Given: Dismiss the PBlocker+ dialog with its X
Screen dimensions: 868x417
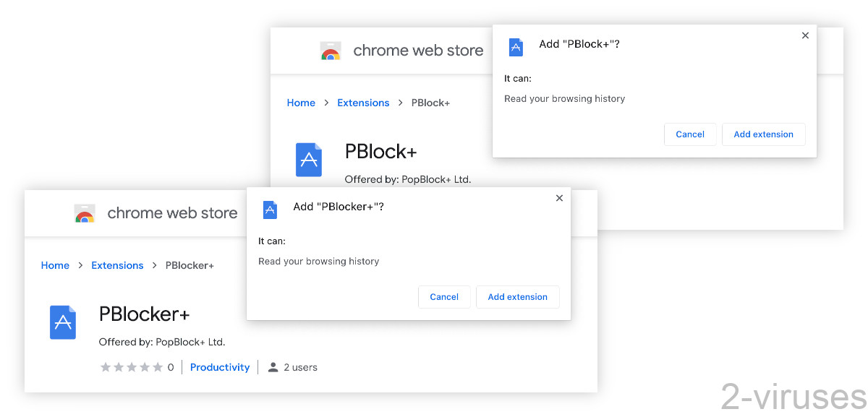Looking at the screenshot, I should click(x=559, y=197).
